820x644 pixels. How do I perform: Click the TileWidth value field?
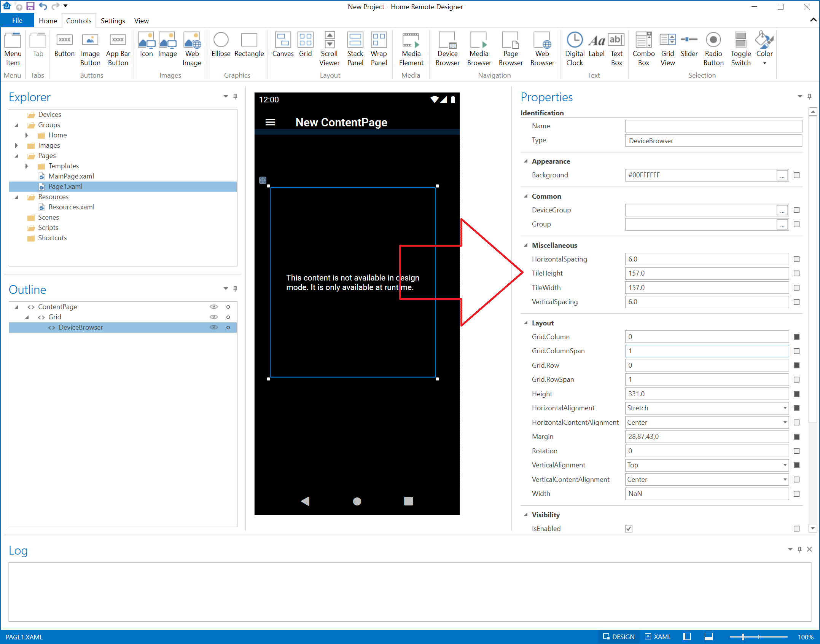707,288
